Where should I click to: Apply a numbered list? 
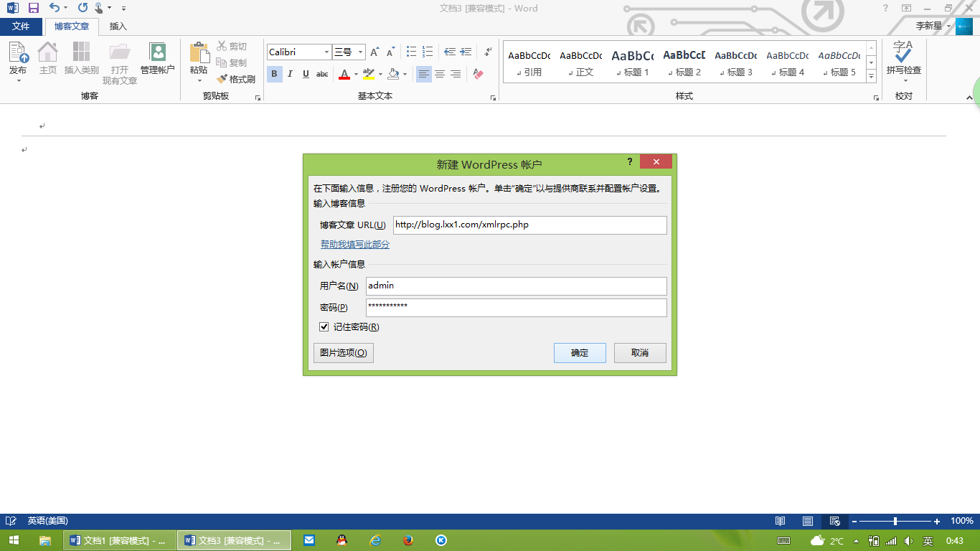(428, 52)
